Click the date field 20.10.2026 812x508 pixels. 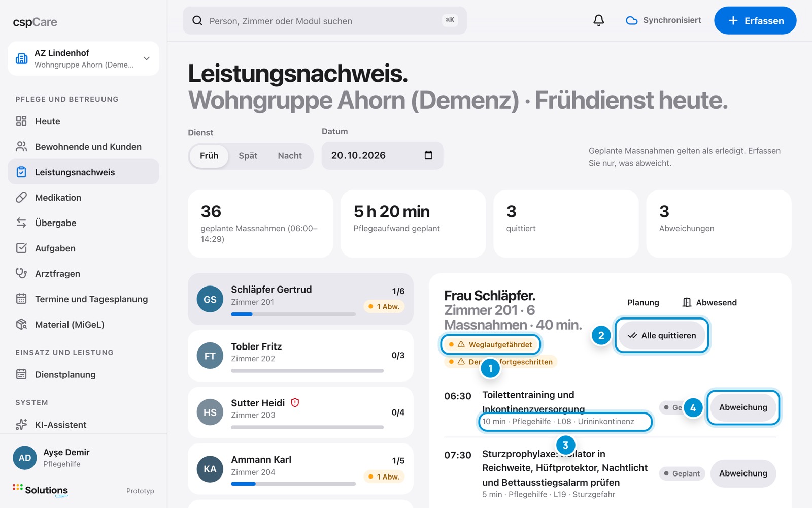pos(382,155)
